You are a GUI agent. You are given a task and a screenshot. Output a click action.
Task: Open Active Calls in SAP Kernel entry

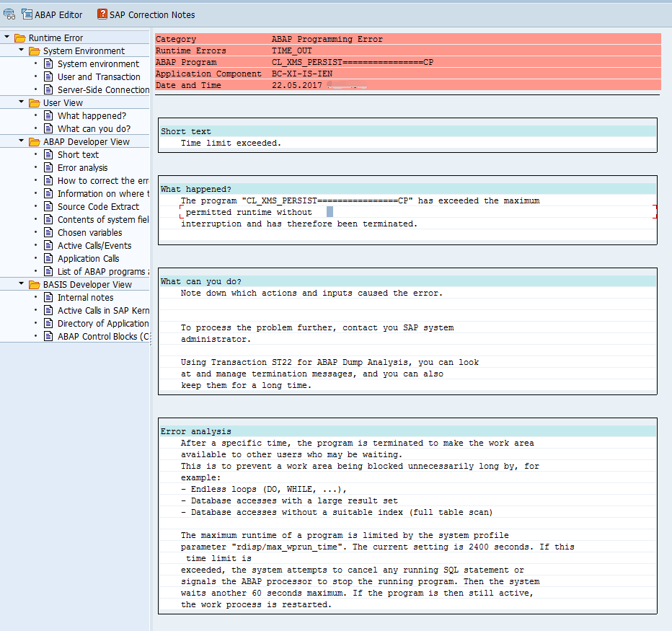pyautogui.click(x=103, y=310)
